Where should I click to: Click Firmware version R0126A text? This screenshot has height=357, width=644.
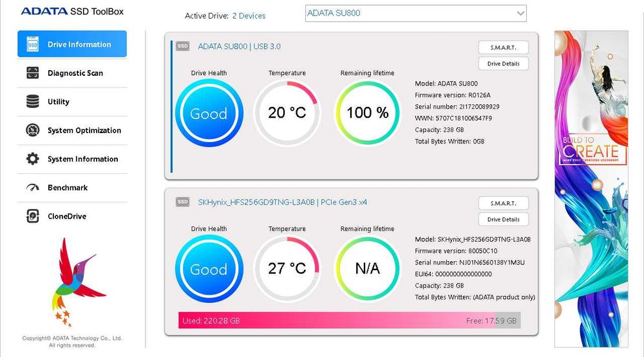tap(453, 95)
